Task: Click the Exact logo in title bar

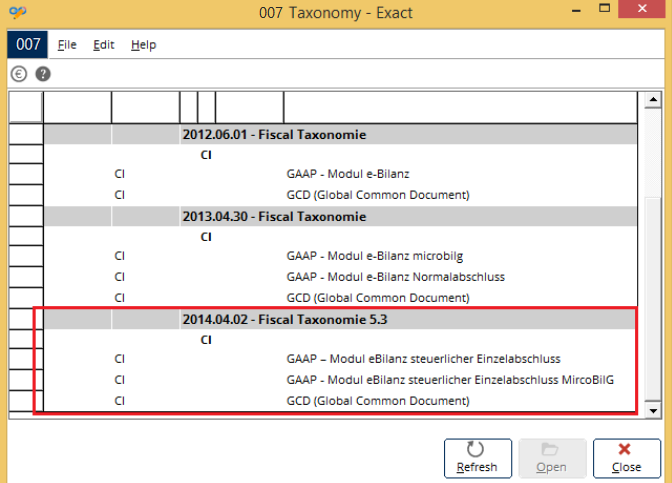Action: (x=18, y=12)
